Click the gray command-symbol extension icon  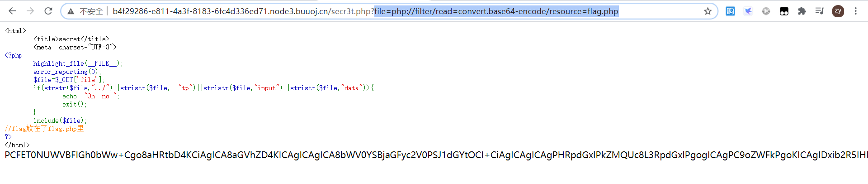766,11
